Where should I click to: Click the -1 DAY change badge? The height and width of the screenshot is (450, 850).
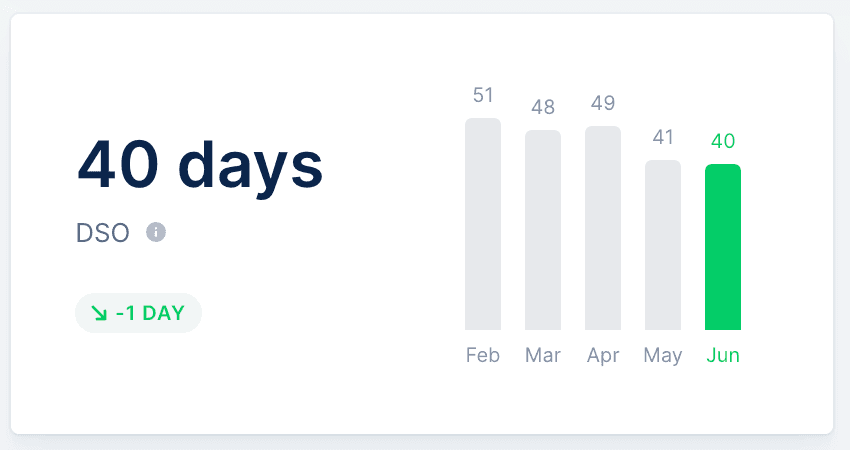pos(138,313)
